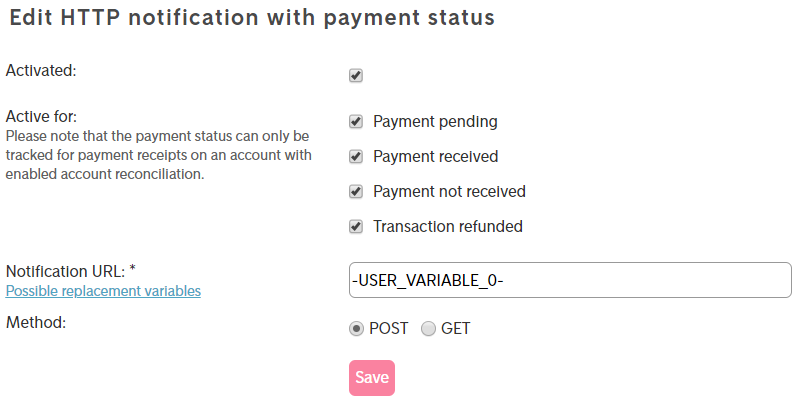
Task: Click the "GET" method label text
Action: pyautogui.click(x=456, y=328)
